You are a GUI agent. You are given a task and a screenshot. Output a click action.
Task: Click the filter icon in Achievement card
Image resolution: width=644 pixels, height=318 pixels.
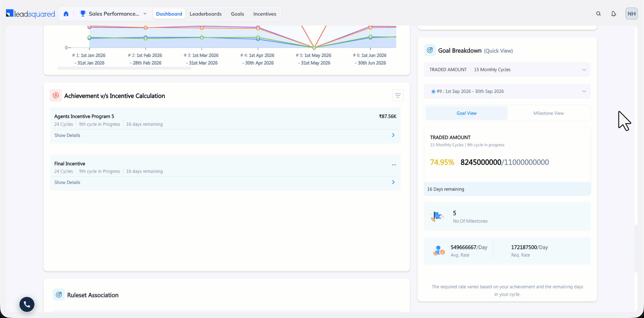tap(398, 96)
